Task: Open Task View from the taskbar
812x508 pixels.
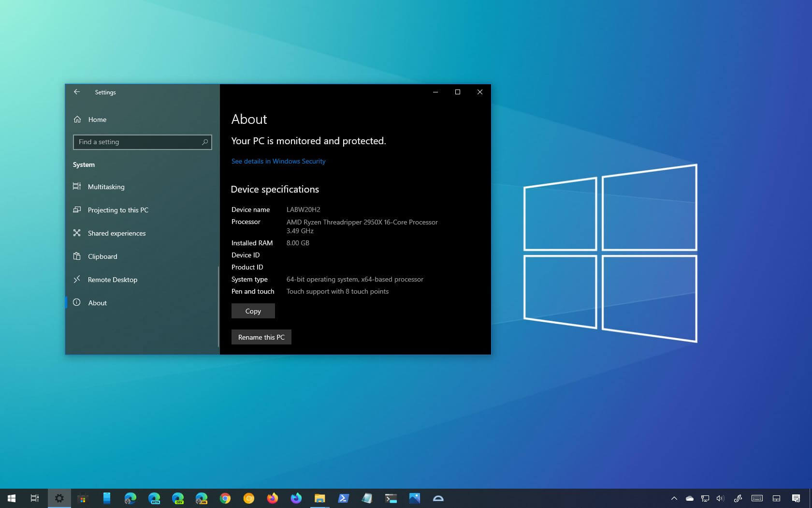Action: [x=34, y=498]
